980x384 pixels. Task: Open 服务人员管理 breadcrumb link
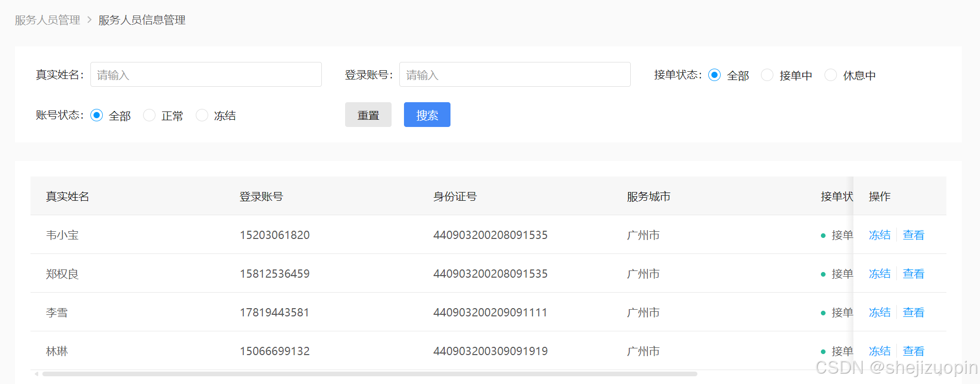[x=48, y=20]
